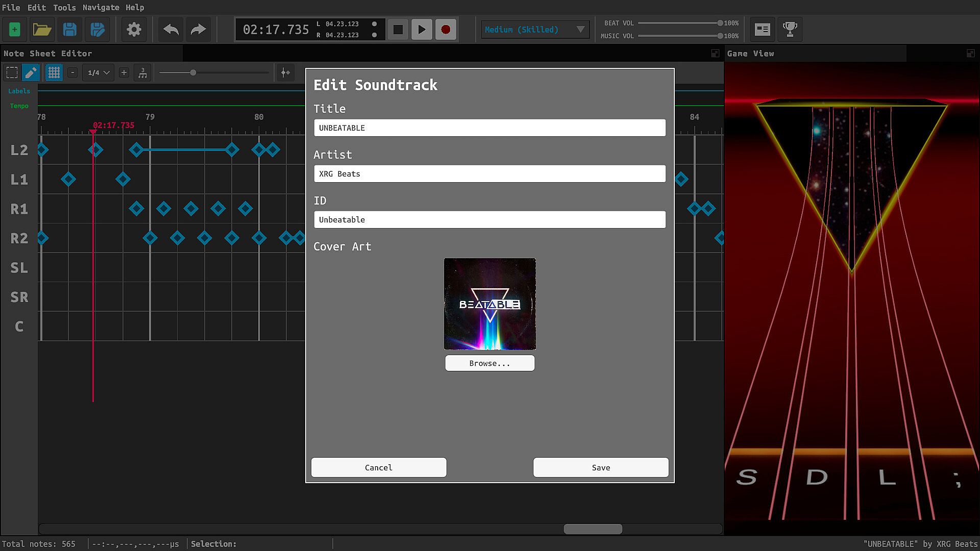Toggle triplet note mode
This screenshot has width=980, height=551.
tap(142, 73)
